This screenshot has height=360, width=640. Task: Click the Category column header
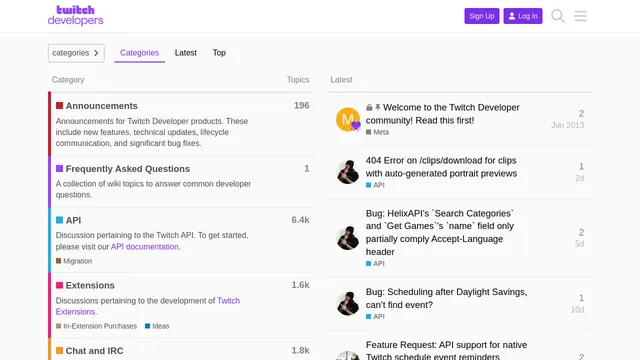pyautogui.click(x=68, y=80)
